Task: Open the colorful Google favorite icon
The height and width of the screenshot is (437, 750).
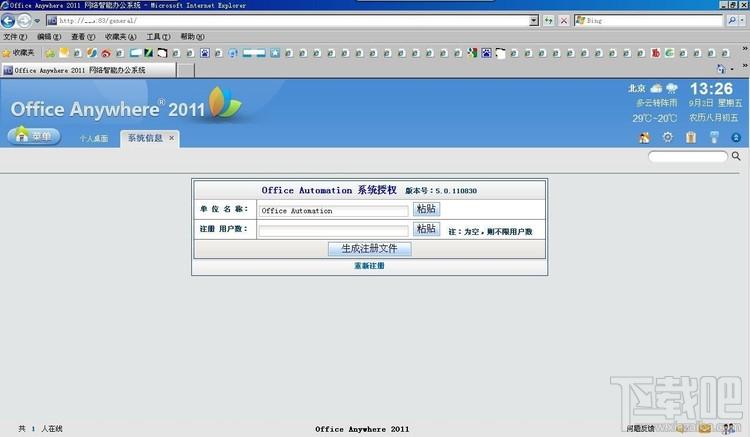Action: (472, 53)
